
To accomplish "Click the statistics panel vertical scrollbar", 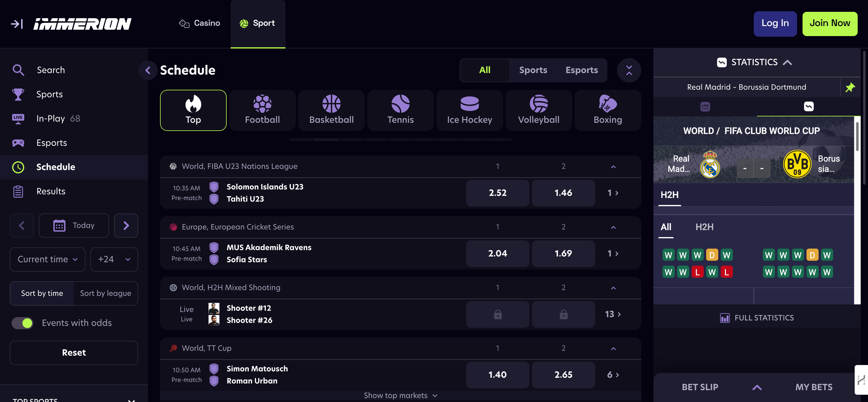I will pos(857,136).
